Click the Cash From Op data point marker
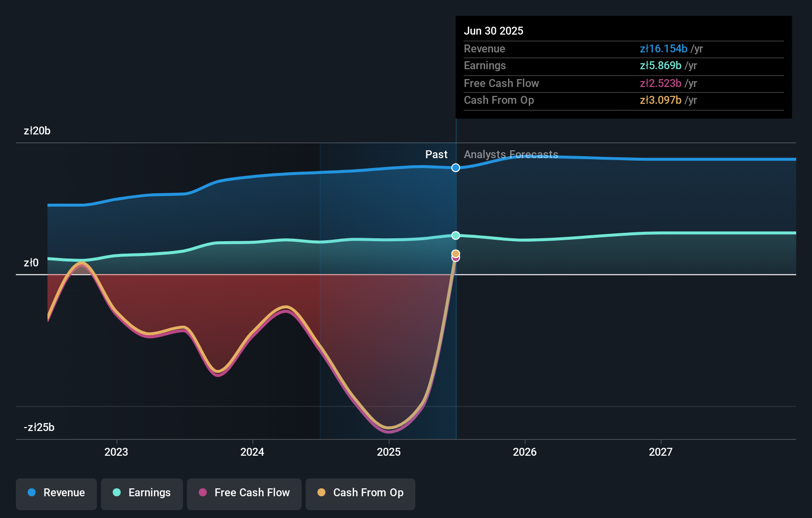The width and height of the screenshot is (812, 518). click(455, 254)
